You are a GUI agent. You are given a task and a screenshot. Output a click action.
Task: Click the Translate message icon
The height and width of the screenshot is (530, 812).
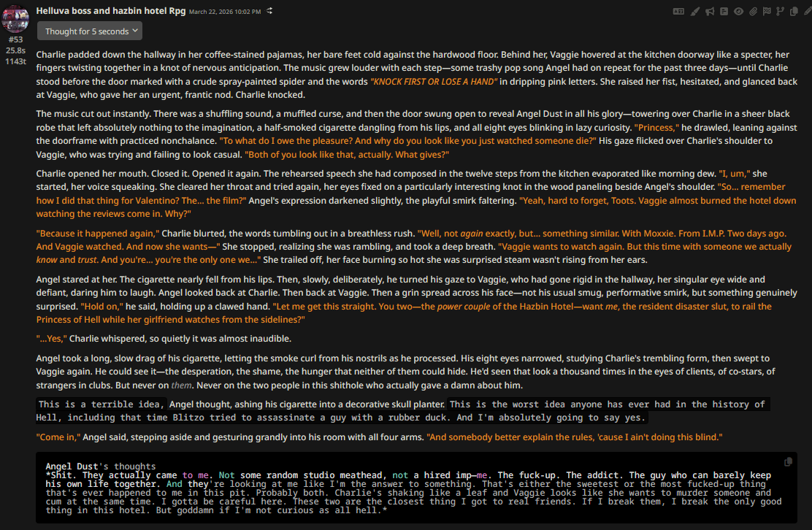pos(678,12)
